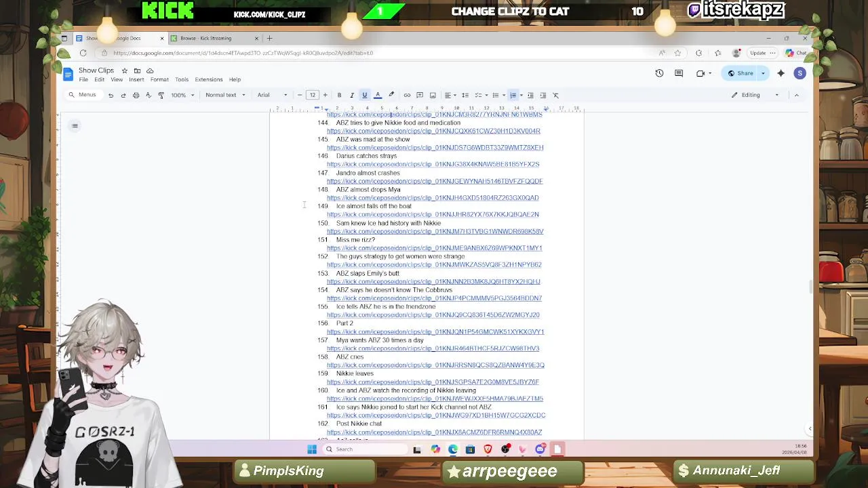Screen dimensions: 868x488
Task: Open the Insert menu
Action: [136, 80]
